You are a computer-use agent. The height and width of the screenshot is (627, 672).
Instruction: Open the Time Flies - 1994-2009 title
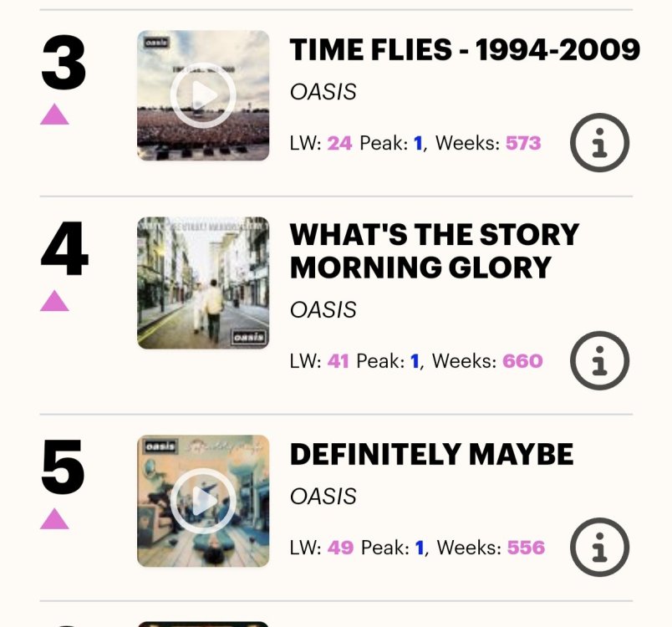(x=465, y=50)
